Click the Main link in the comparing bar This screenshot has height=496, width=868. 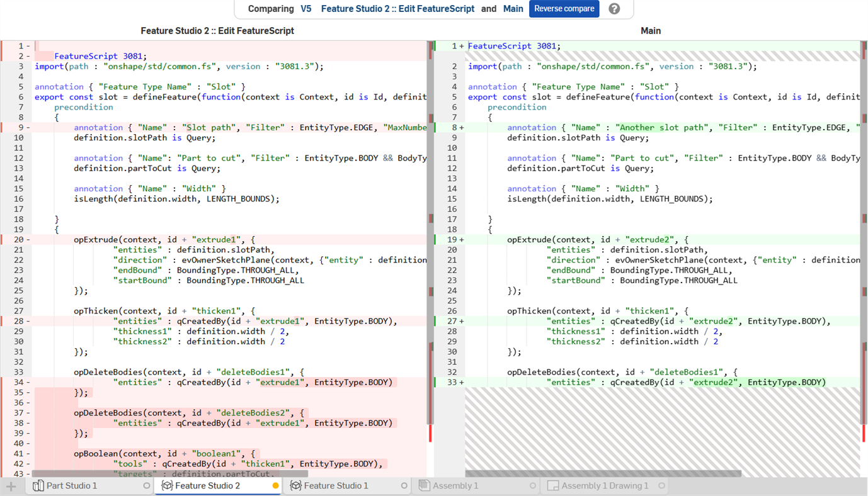tap(513, 9)
